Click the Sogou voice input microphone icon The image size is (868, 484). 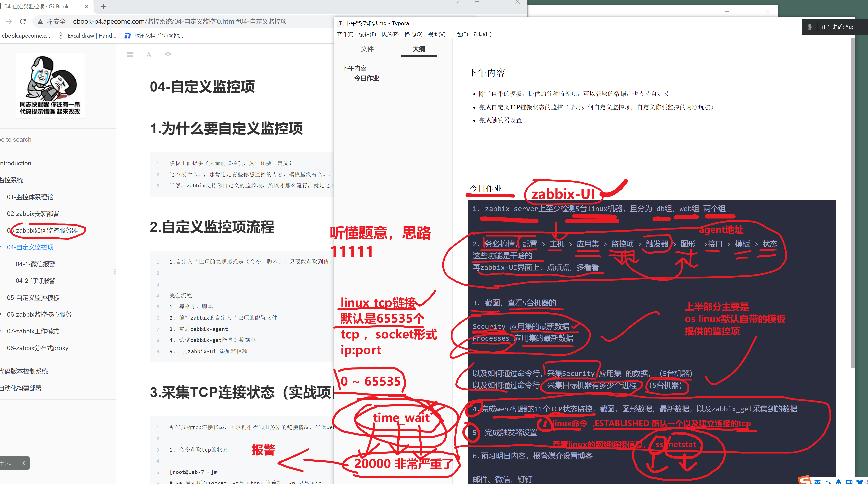[839, 482]
